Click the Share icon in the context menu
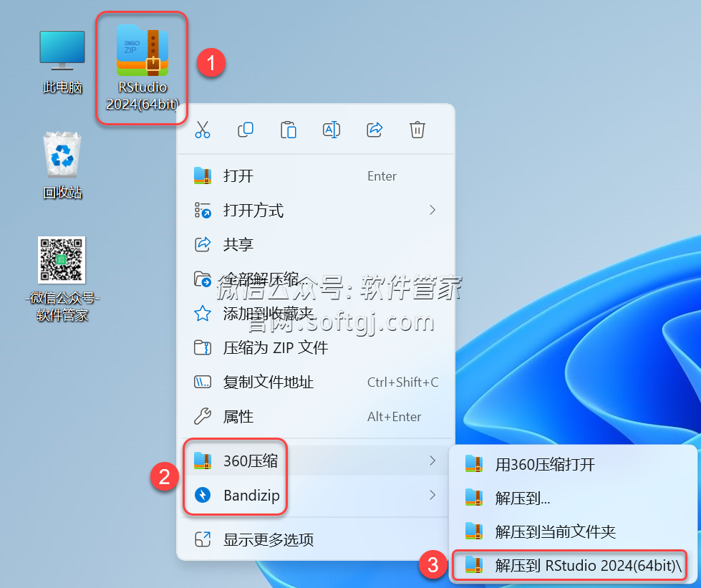This screenshot has width=701, height=588. tap(374, 130)
